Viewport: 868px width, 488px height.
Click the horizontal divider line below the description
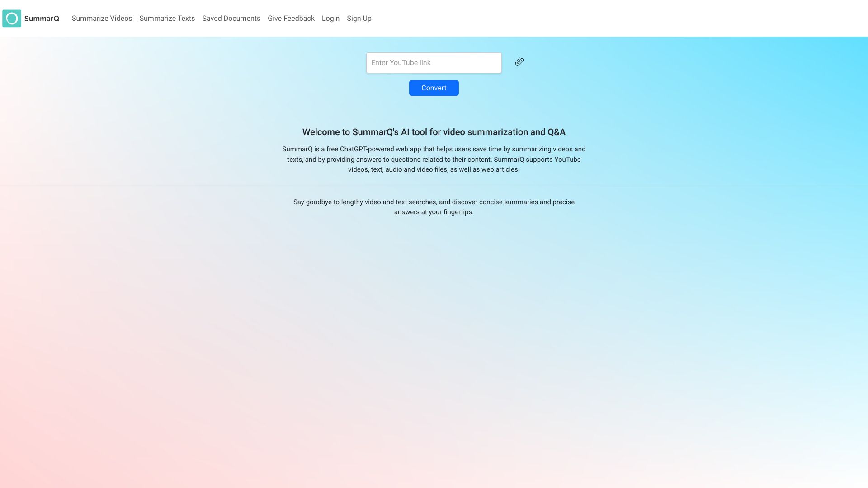[x=434, y=186]
